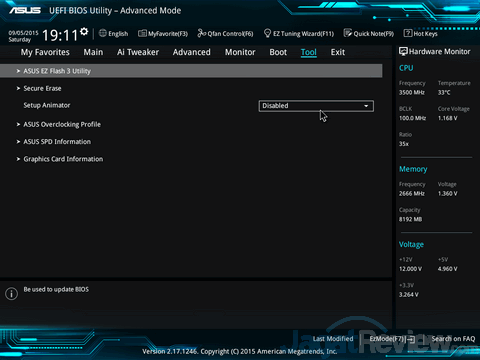Open the ASUS SPD Information entry

click(57, 142)
